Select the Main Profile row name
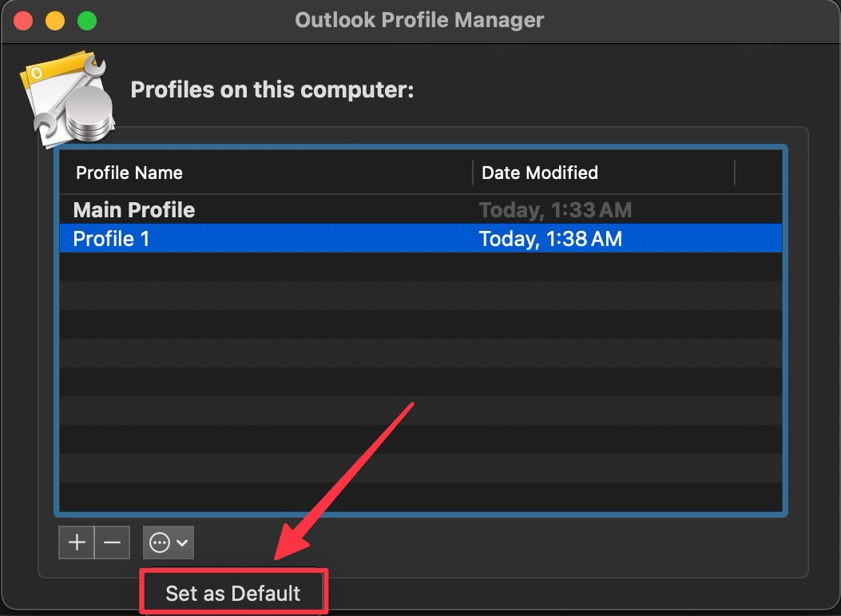Viewport: 841px width, 616px height. pos(134,210)
